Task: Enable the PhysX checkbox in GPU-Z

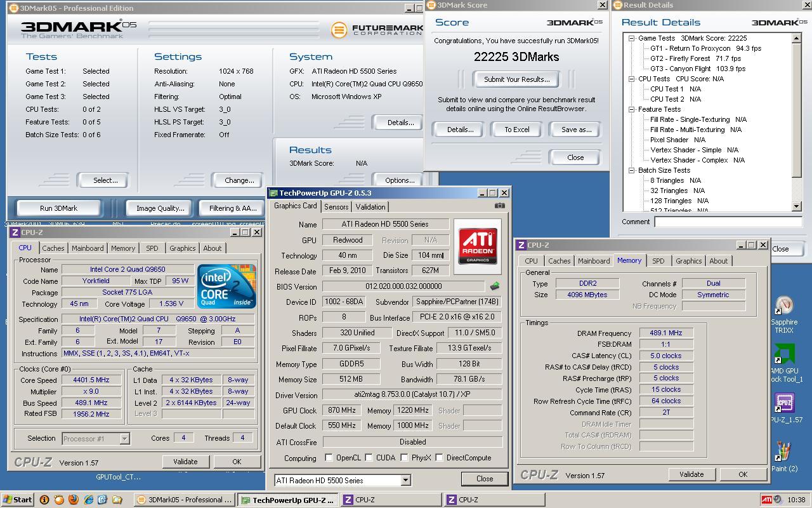Action: [x=404, y=458]
